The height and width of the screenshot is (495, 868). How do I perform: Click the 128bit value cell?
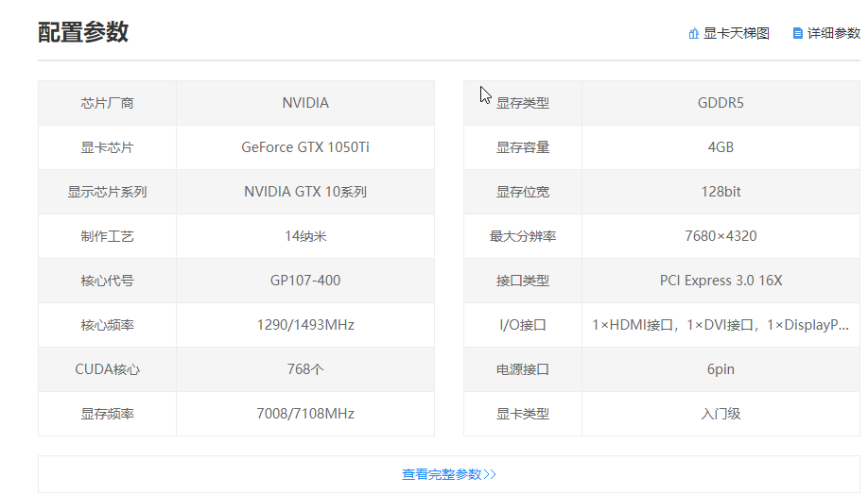pos(720,192)
